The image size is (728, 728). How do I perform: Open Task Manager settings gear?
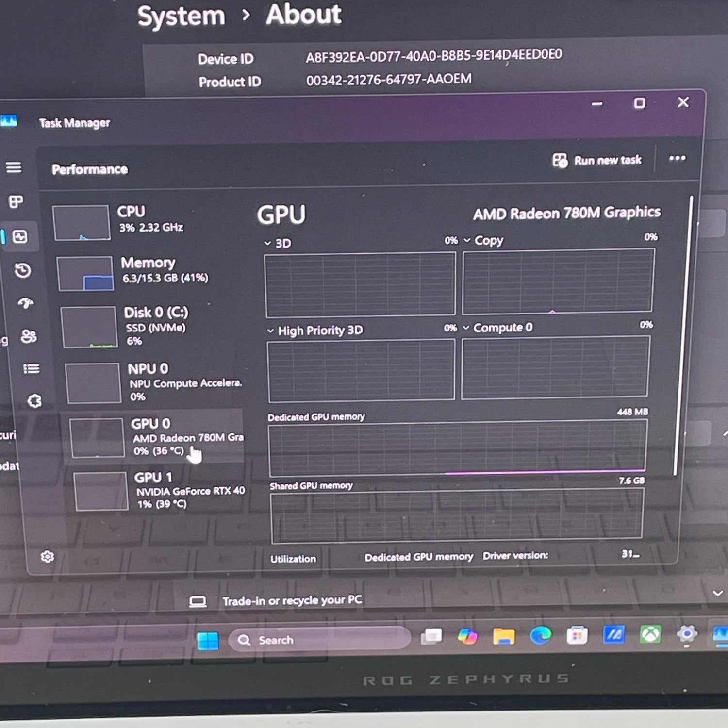47,557
